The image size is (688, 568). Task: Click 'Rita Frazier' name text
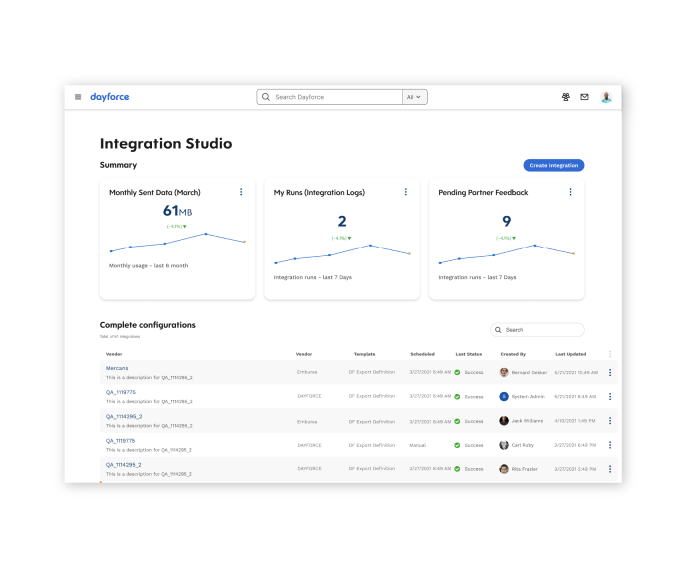coord(524,469)
